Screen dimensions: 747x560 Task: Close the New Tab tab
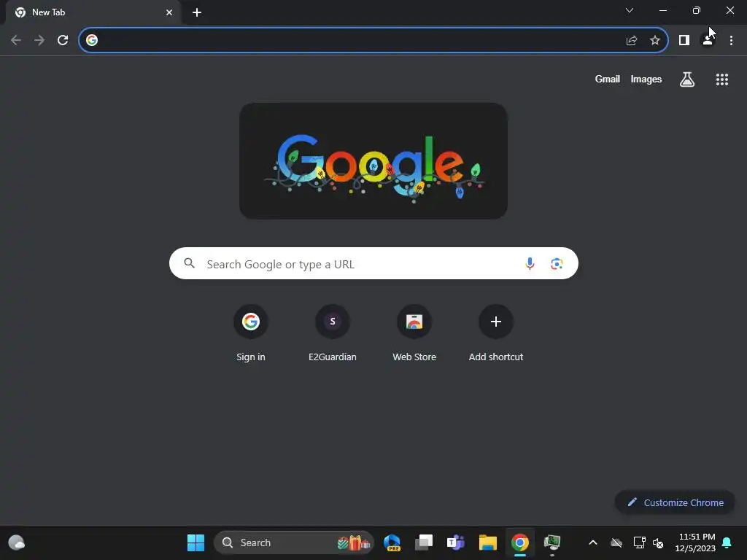coord(169,12)
